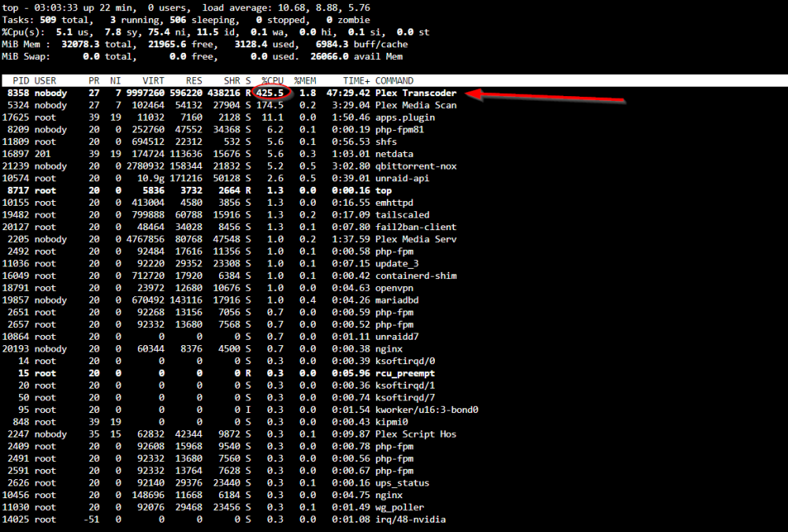The image size is (788, 532).
Task: Click PID 5324 in the list
Action: (x=18, y=105)
